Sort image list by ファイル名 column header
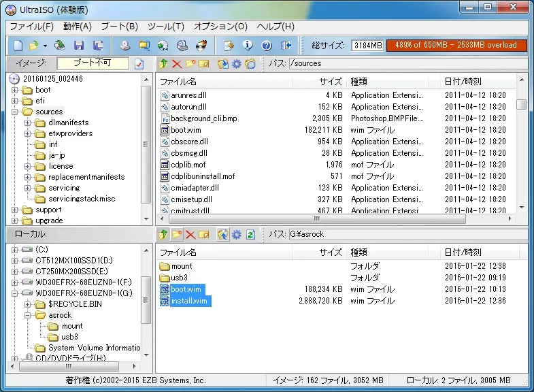This screenshot has width=534, height=392. coord(224,82)
